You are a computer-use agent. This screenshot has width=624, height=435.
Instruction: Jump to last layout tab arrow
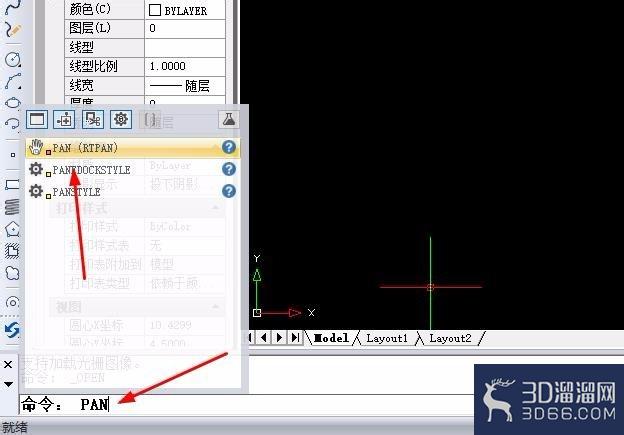pos(295,338)
